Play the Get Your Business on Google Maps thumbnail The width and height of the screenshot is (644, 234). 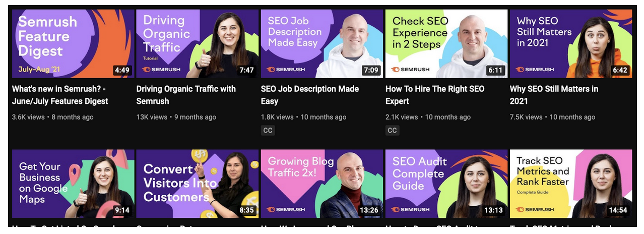[73, 184]
